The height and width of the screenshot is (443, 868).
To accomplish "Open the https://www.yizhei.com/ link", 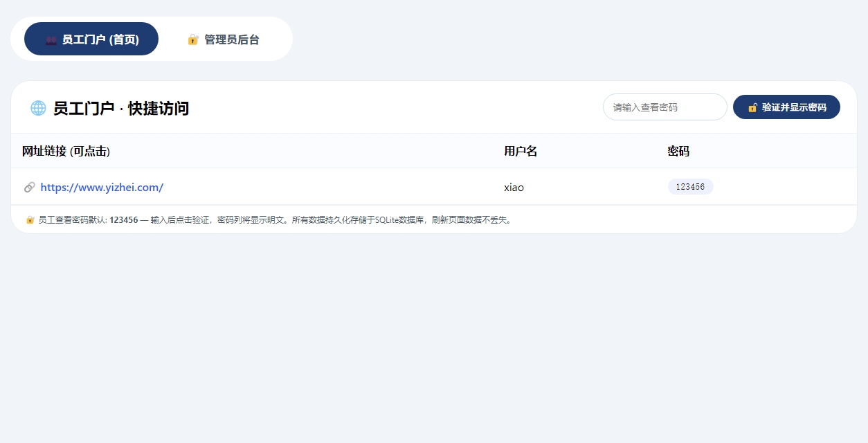I will [102, 187].
